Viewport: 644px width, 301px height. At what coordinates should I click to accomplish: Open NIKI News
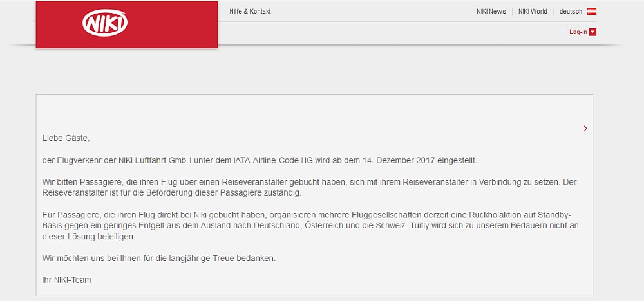pyautogui.click(x=491, y=12)
